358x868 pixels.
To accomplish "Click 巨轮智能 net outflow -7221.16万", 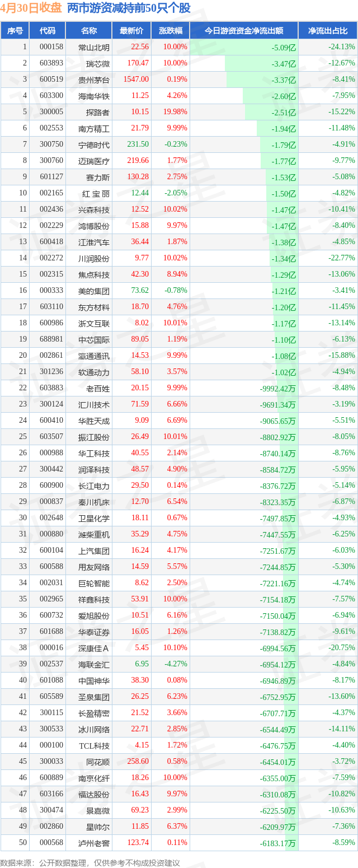I will (277, 584).
